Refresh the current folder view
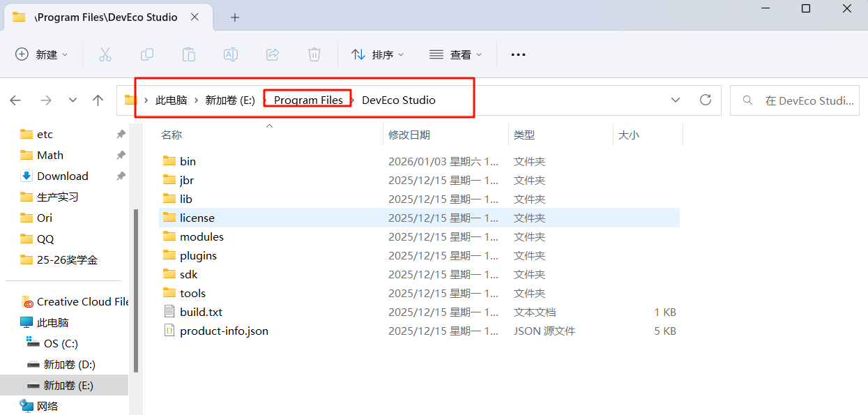The height and width of the screenshot is (415, 868). tap(706, 100)
